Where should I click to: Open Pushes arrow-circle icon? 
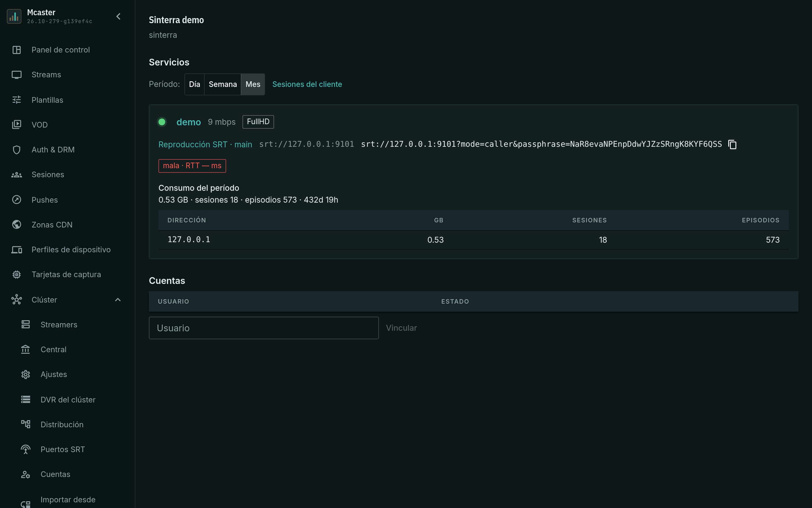tap(16, 200)
